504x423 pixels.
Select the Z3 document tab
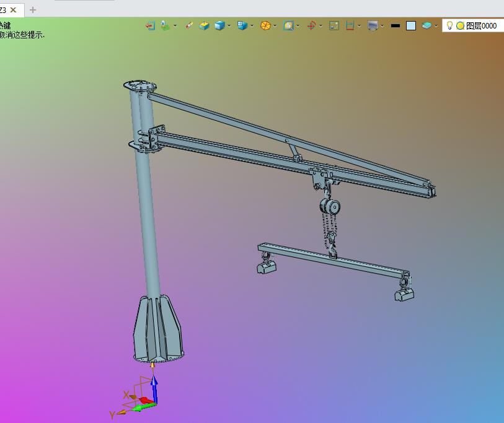pyautogui.click(x=3, y=10)
